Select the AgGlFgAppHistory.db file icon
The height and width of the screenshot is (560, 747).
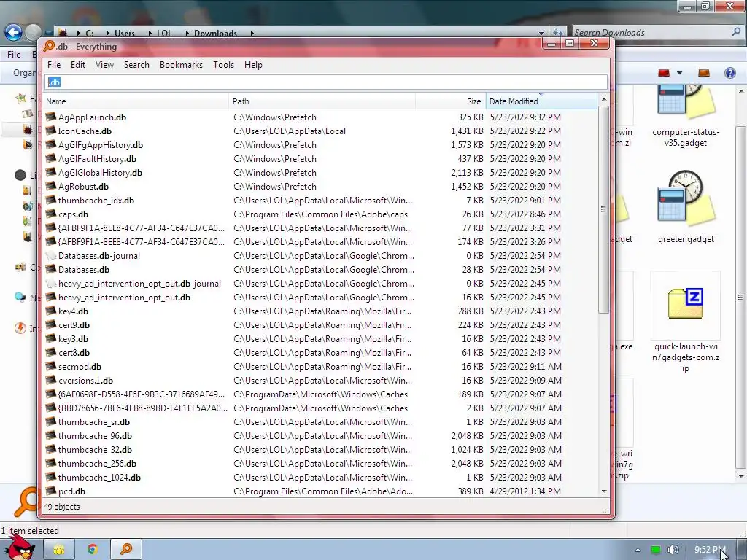(50, 144)
